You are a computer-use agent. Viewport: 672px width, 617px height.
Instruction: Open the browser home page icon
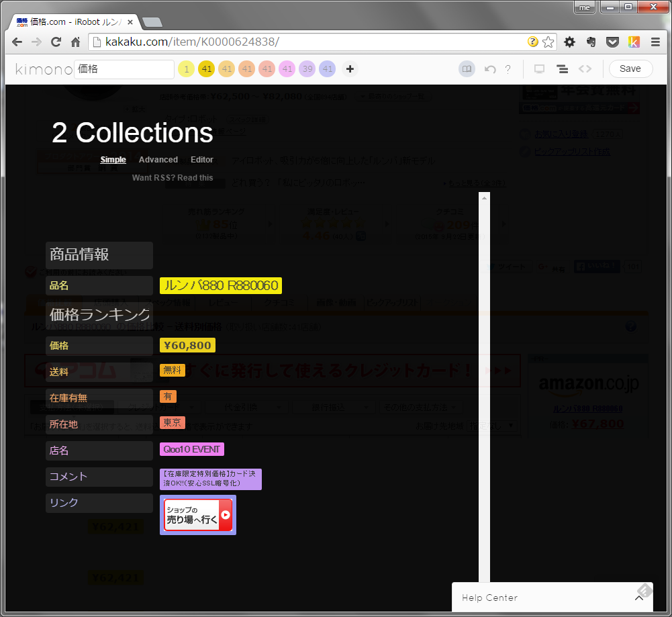[x=75, y=42]
